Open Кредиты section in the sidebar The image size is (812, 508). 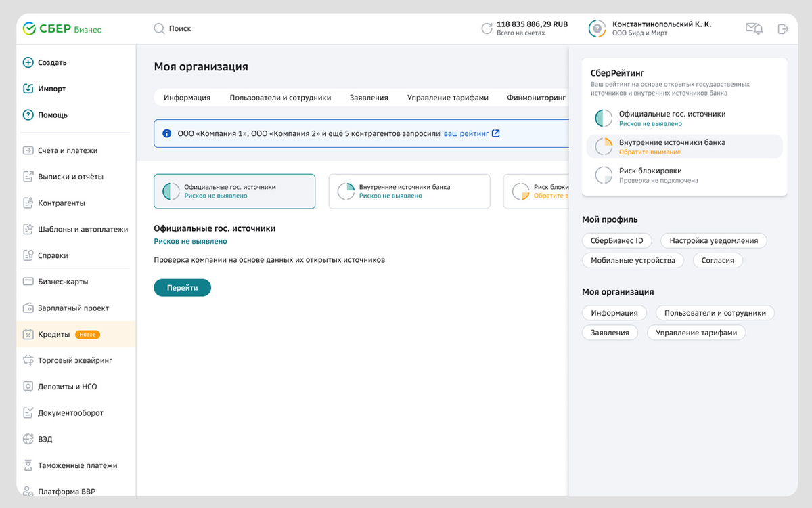(x=76, y=334)
